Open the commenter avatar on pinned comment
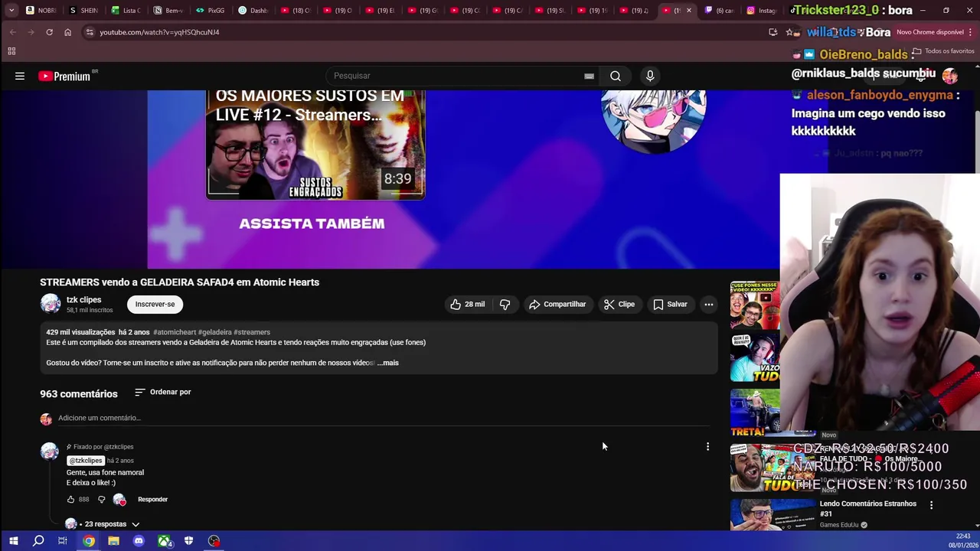Screen dimensions: 980x551 point(50,452)
